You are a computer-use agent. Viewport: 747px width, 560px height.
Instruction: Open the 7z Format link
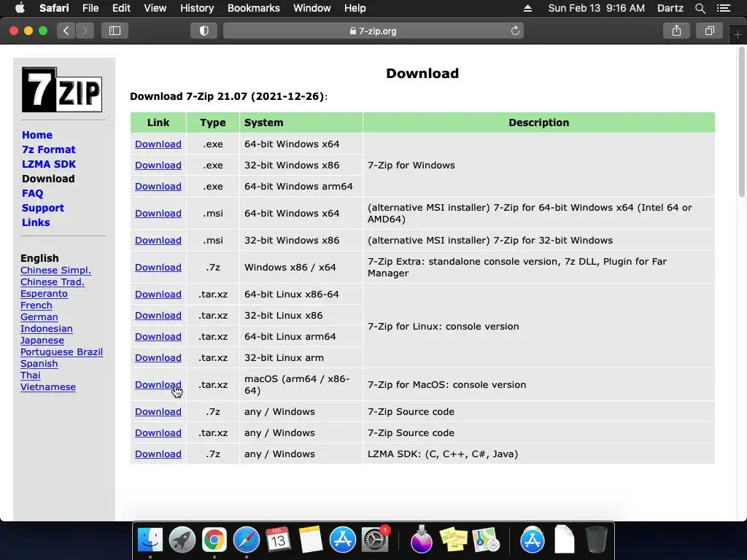point(49,149)
